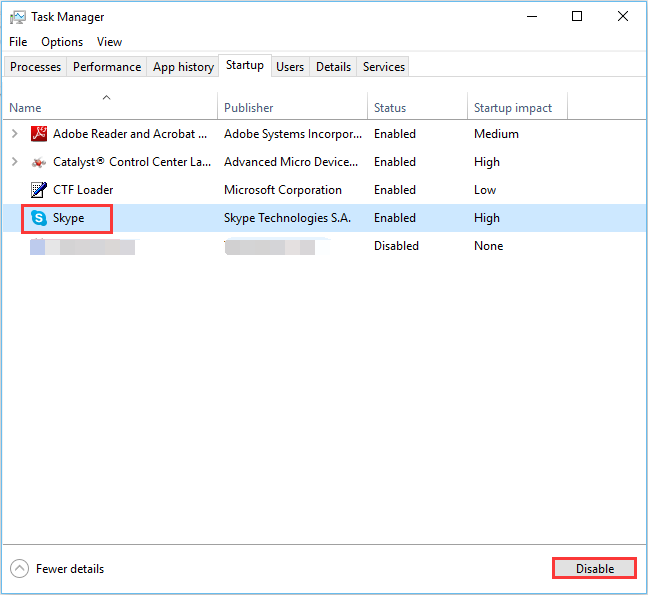Close the Task Manager window

tap(622, 17)
